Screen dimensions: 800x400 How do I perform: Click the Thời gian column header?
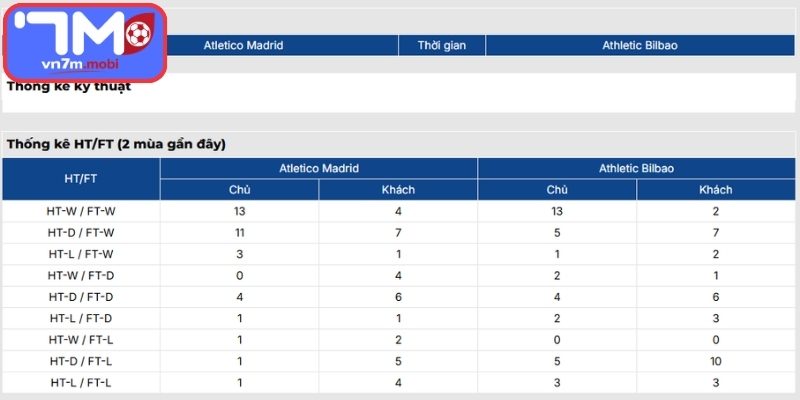coord(441,46)
